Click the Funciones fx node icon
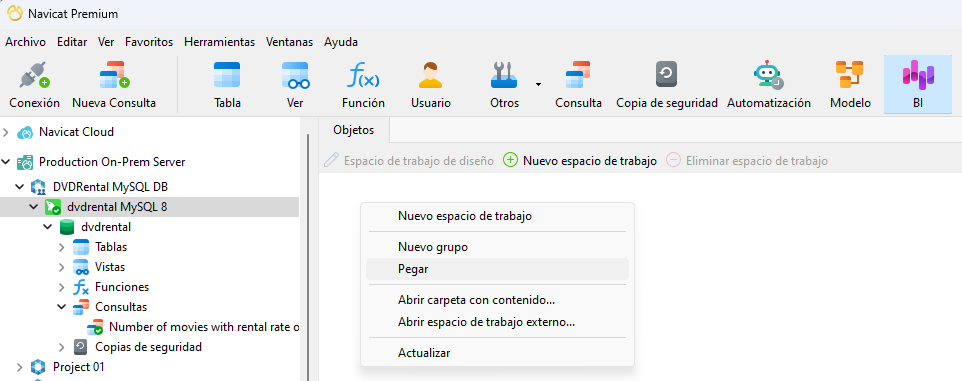This screenshot has height=381, width=962. pos(81,287)
